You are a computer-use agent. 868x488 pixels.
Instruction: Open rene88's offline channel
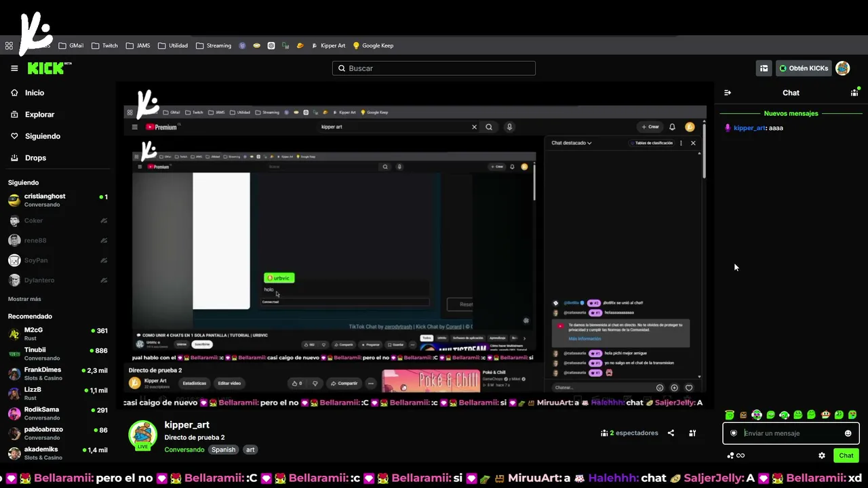58,241
